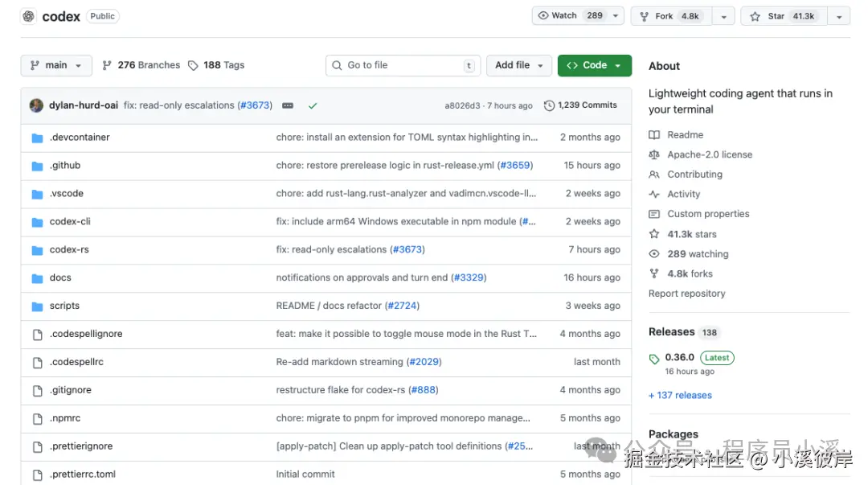868x485 pixels.
Task: Open the Contributing link
Action: coord(694,174)
